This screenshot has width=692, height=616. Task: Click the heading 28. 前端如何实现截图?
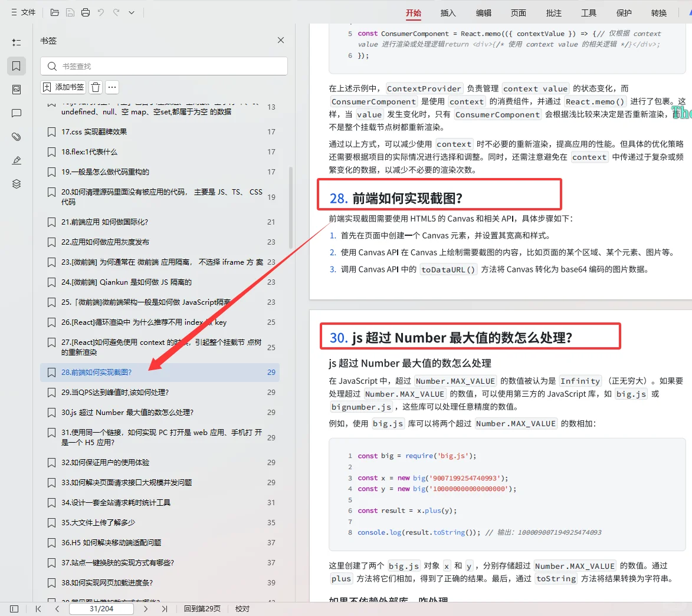(396, 199)
